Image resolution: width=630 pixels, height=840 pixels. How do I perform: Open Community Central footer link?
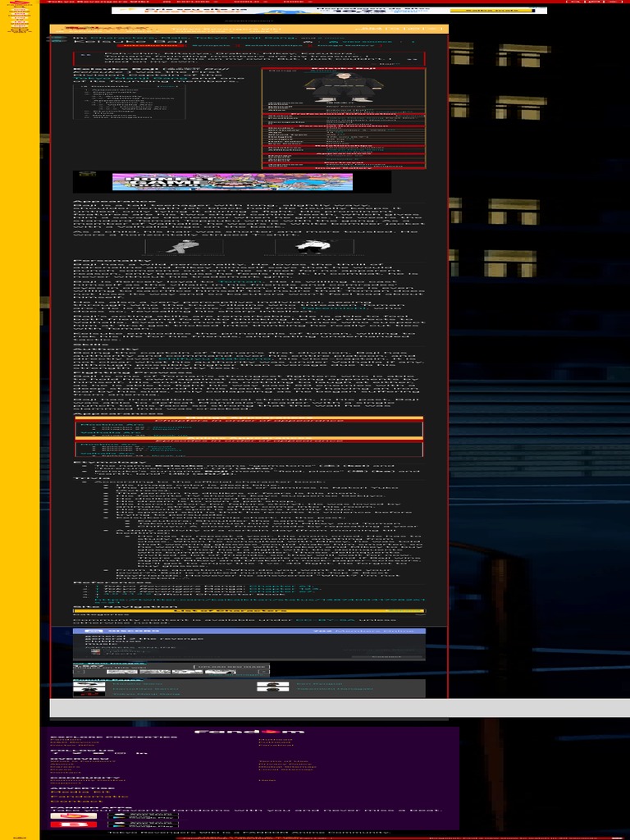coord(87,781)
